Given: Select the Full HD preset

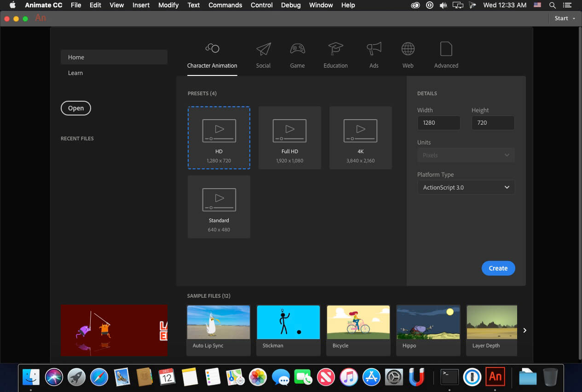Looking at the screenshot, I should pos(290,138).
